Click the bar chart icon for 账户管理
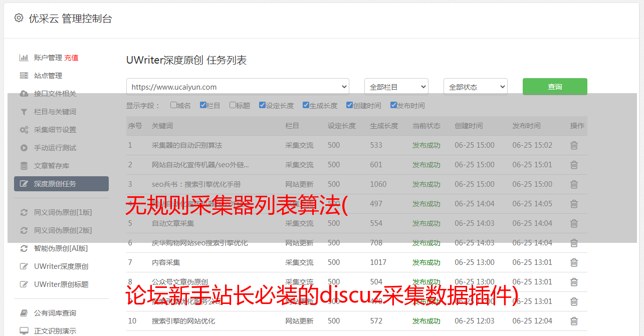644x336 pixels. pos(24,58)
